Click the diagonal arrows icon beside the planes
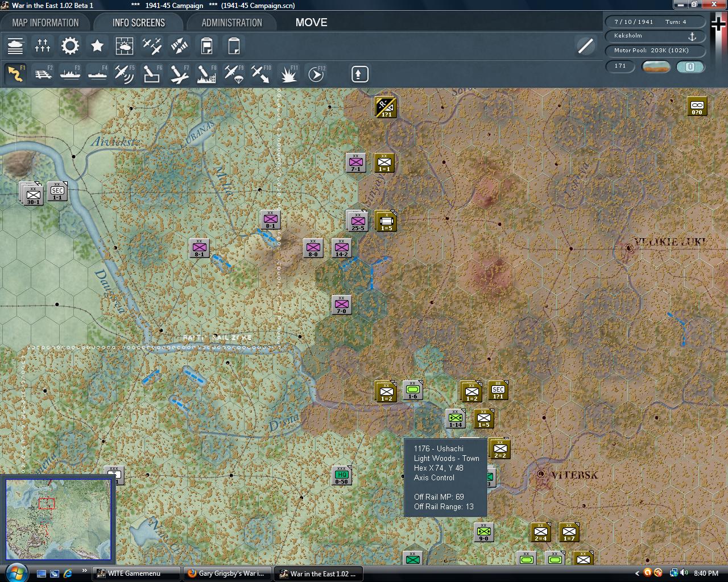 point(179,46)
